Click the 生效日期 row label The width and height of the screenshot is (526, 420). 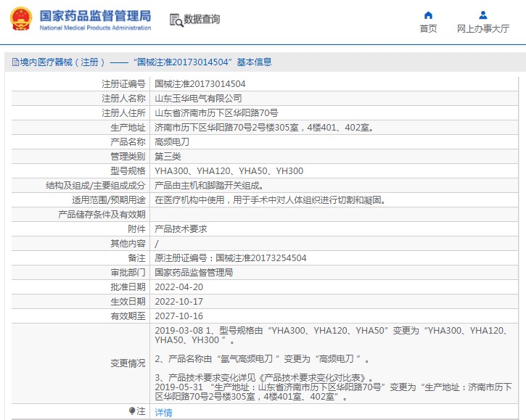(128, 302)
